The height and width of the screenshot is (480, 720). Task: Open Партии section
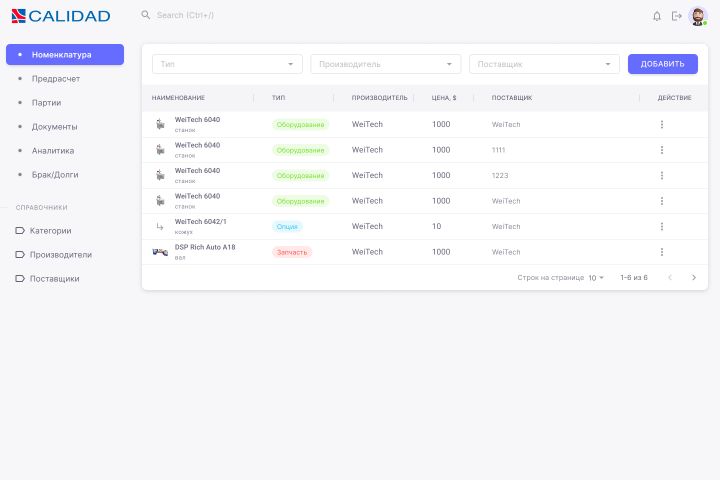65,102
